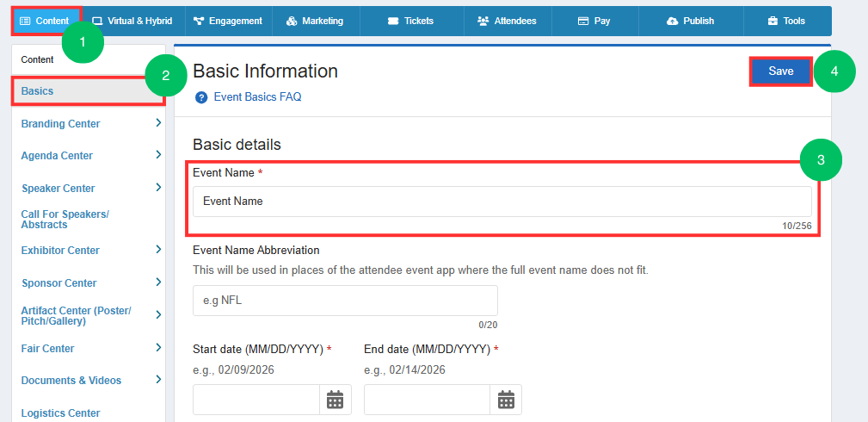Expand the Speaker Center chevron

tap(158, 188)
